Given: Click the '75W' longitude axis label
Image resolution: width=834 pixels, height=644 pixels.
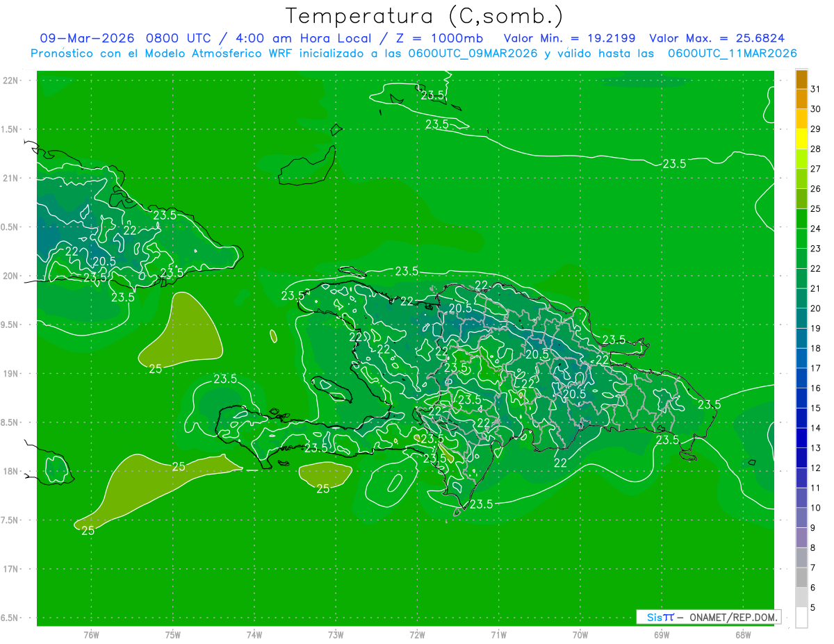Looking at the screenshot, I should click(173, 634).
